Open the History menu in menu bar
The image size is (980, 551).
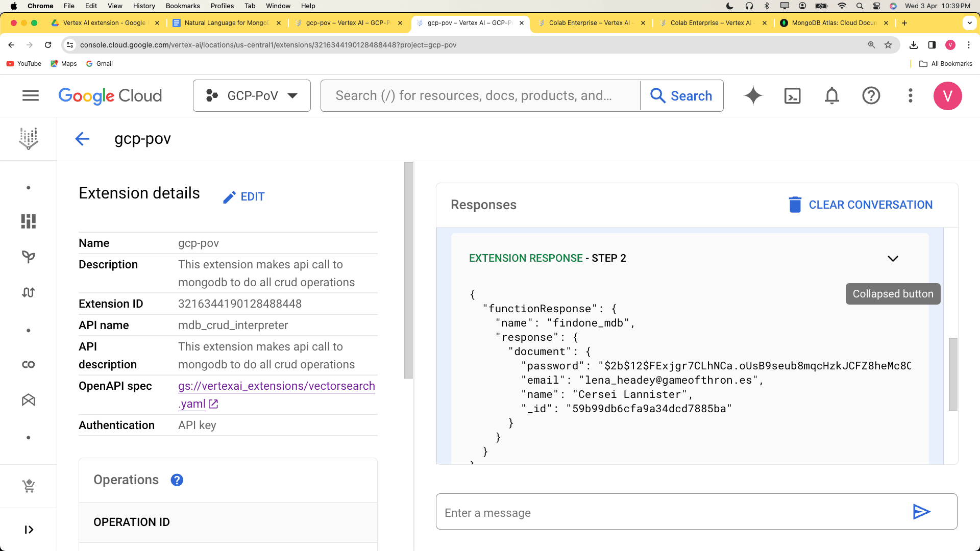[144, 6]
